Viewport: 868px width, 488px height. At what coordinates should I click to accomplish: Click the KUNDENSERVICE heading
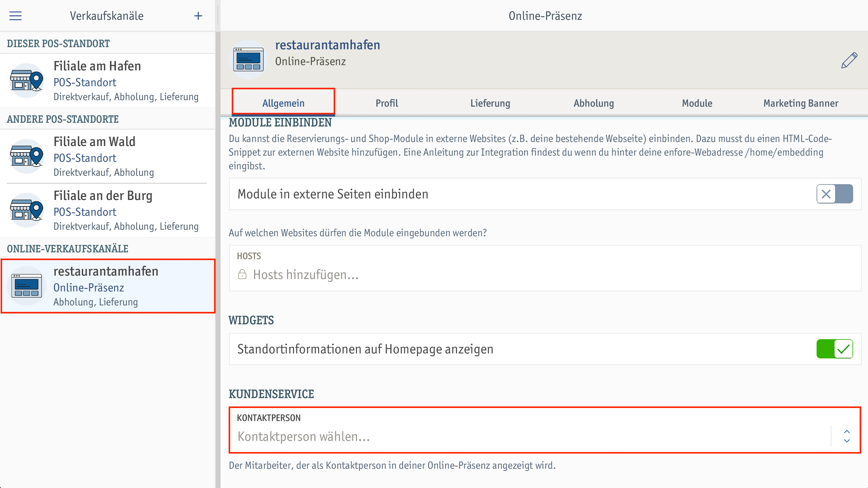271,394
